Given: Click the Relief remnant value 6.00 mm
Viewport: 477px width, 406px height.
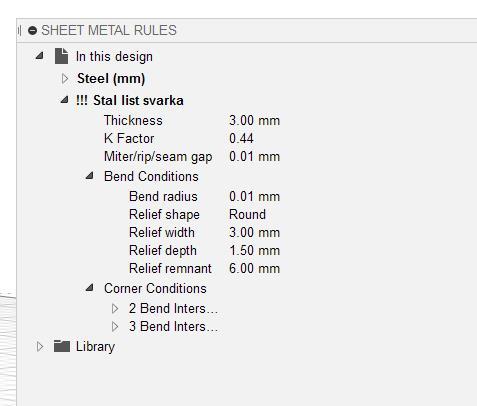Looking at the screenshot, I should pos(254,269).
